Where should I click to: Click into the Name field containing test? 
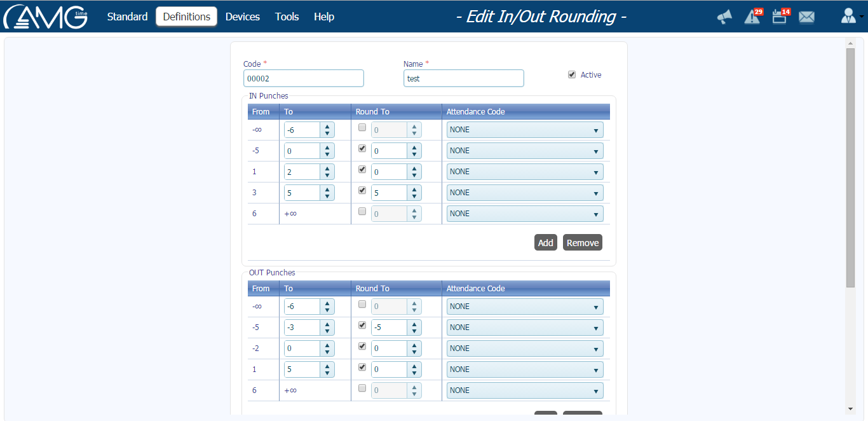[x=463, y=78]
